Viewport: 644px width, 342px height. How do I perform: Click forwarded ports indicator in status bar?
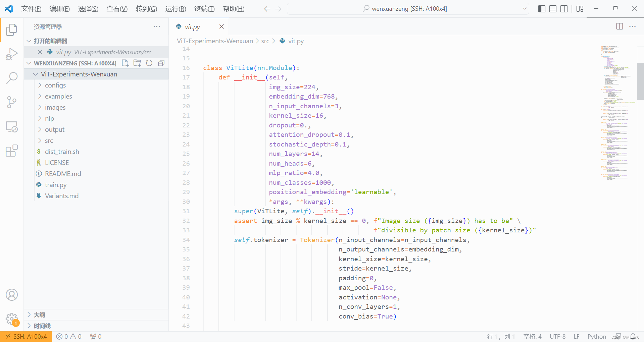(x=96, y=336)
